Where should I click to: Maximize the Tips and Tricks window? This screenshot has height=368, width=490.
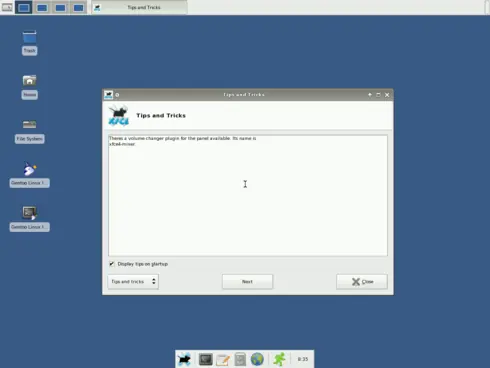tap(378, 95)
